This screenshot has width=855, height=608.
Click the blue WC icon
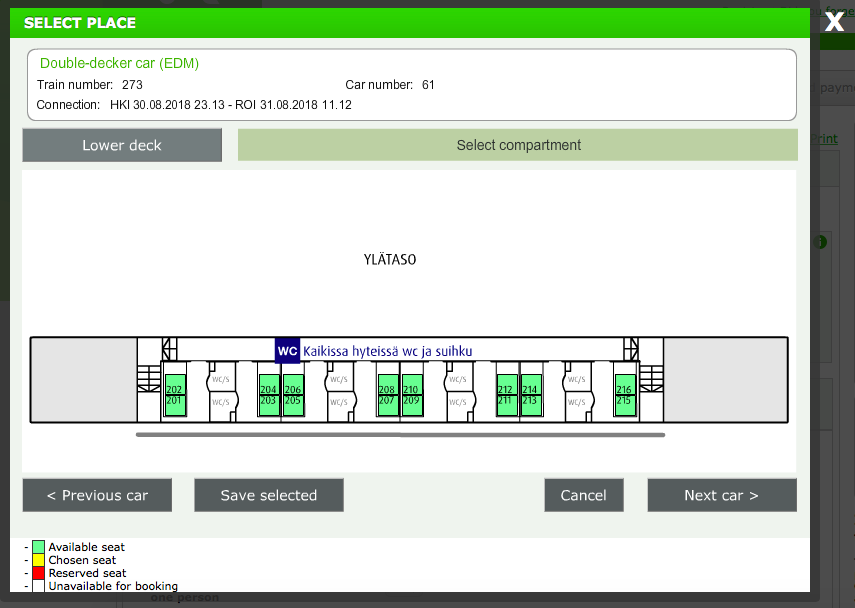click(x=287, y=351)
